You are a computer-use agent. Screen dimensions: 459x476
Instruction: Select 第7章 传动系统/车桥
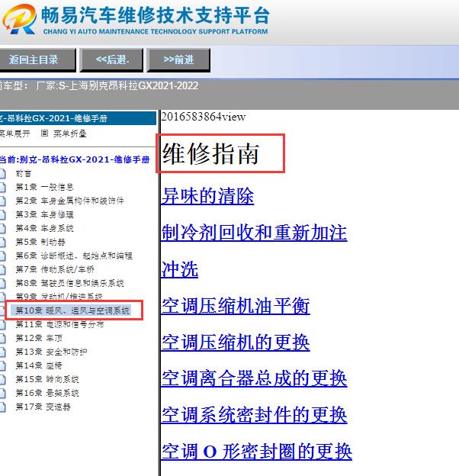55,269
